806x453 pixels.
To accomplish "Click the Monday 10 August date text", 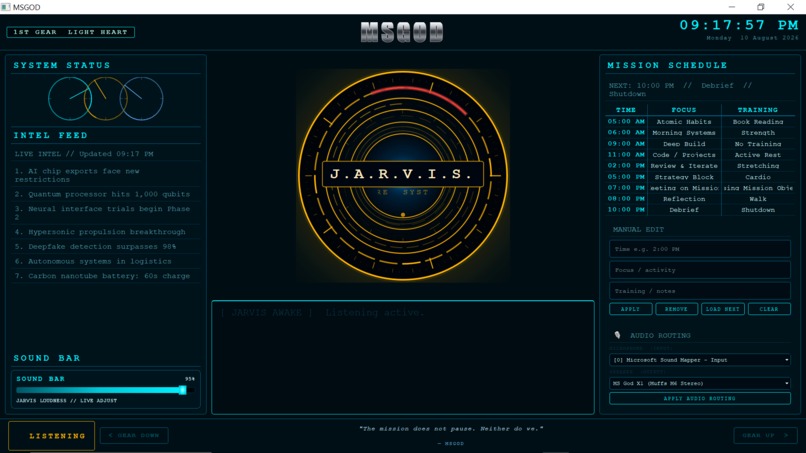I will tap(753, 38).
